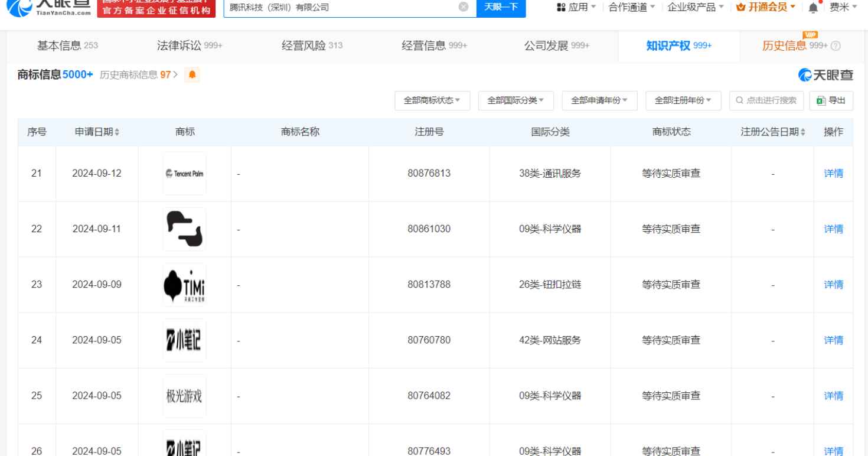This screenshot has height=456, width=868.
Task: Expand 全部商标状态 filter
Action: (x=432, y=100)
